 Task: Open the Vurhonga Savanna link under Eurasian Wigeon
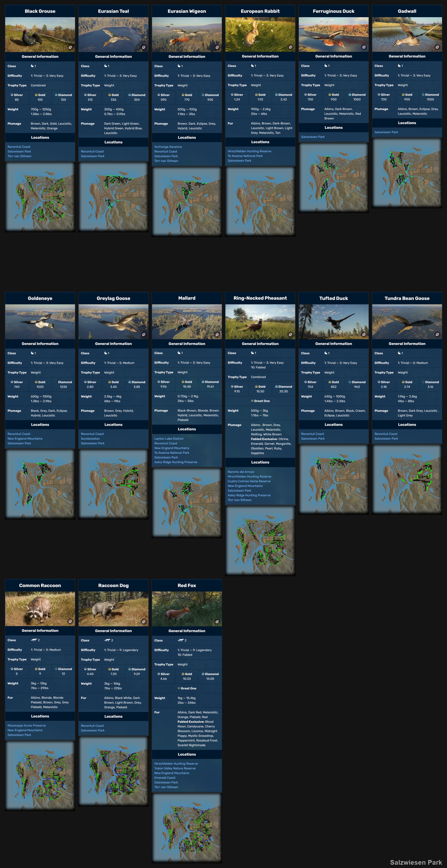tap(168, 147)
